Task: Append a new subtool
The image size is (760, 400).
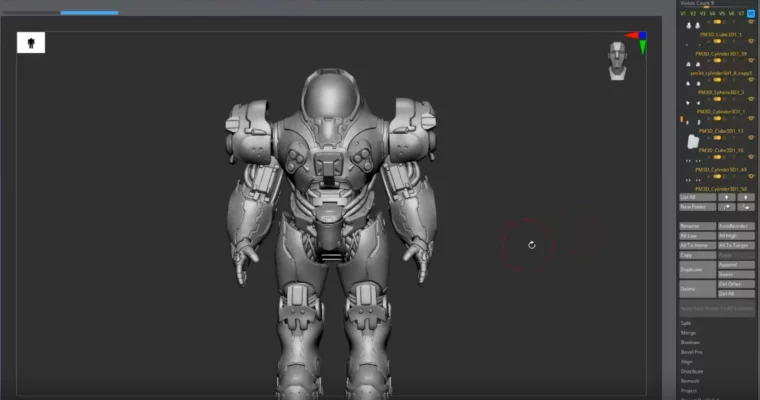Action: pos(736,265)
